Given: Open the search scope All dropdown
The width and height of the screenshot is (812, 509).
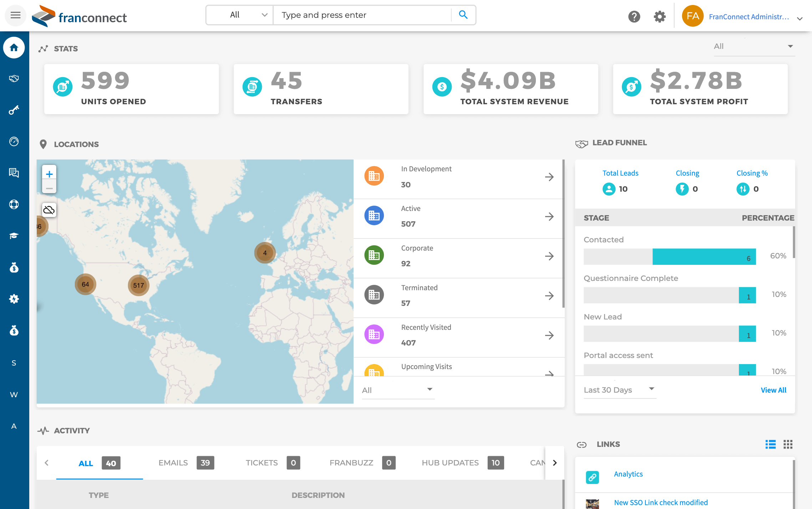Looking at the screenshot, I should coord(240,15).
